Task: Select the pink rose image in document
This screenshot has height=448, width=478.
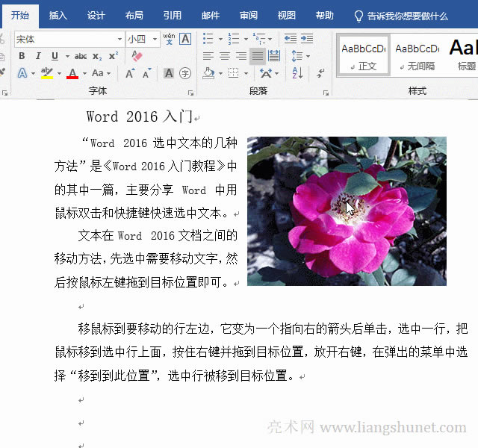Action: [347, 211]
